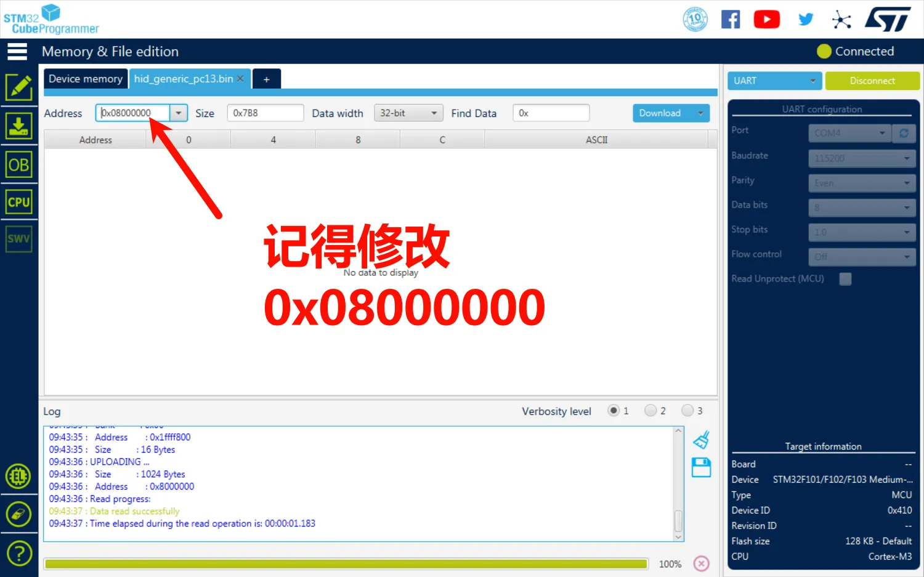Open the help question mark icon
Viewport: 924px width, 577px height.
pos(19,553)
